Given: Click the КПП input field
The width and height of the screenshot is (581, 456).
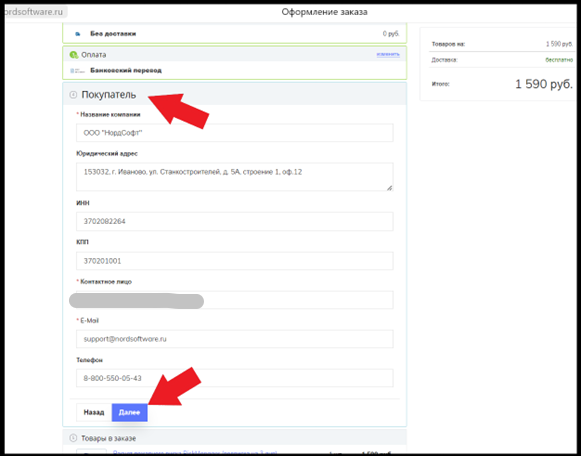Looking at the screenshot, I should point(235,261).
